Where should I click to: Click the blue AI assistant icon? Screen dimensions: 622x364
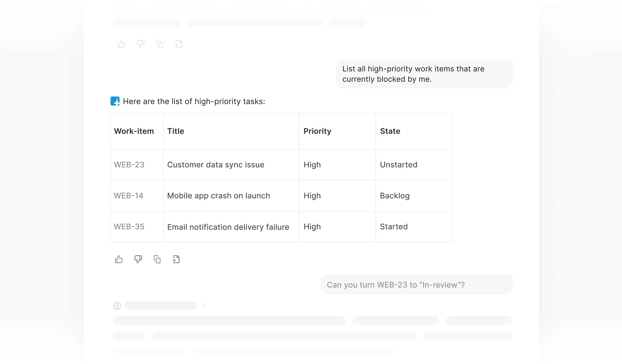click(x=115, y=101)
